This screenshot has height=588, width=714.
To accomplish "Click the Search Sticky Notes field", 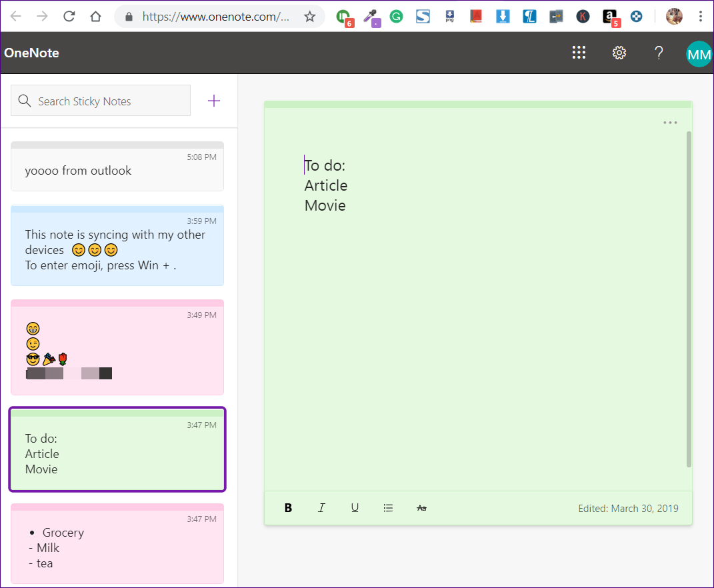I will point(101,101).
